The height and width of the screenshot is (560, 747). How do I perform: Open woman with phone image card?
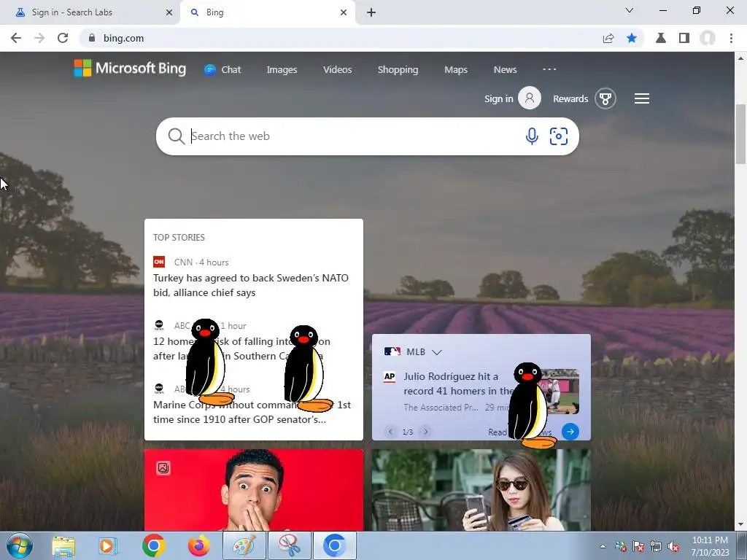pos(481,490)
